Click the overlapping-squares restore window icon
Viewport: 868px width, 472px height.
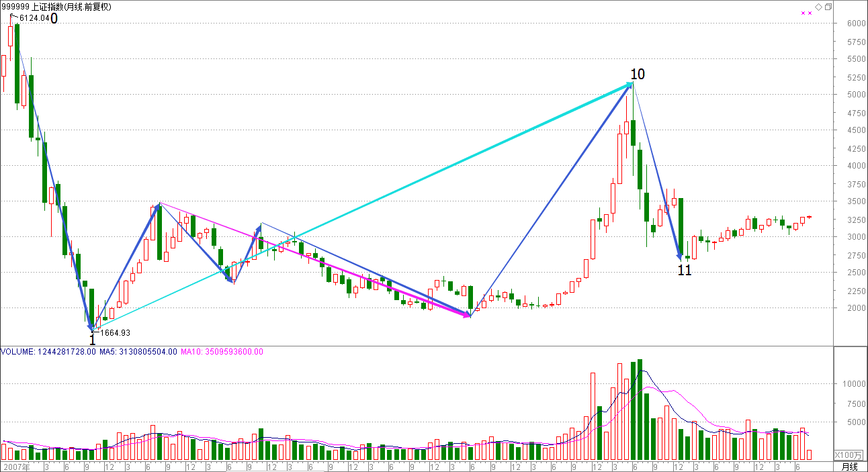[828, 7]
